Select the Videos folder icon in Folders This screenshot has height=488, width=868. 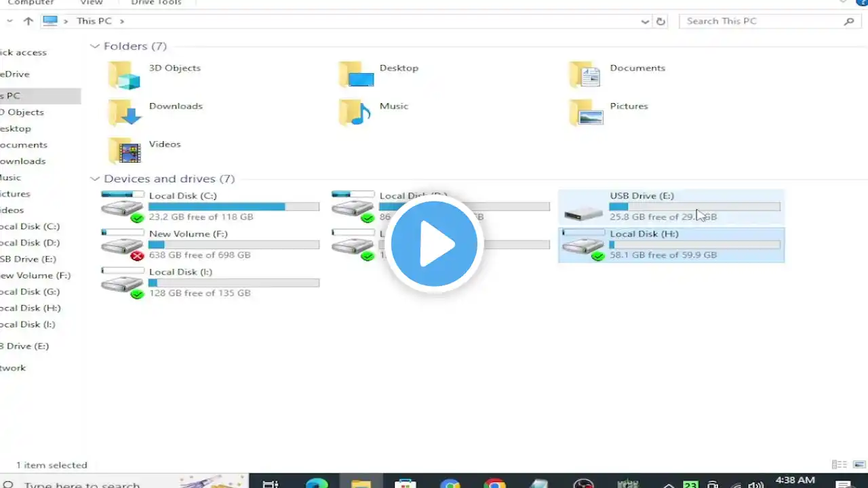pyautogui.click(x=124, y=150)
